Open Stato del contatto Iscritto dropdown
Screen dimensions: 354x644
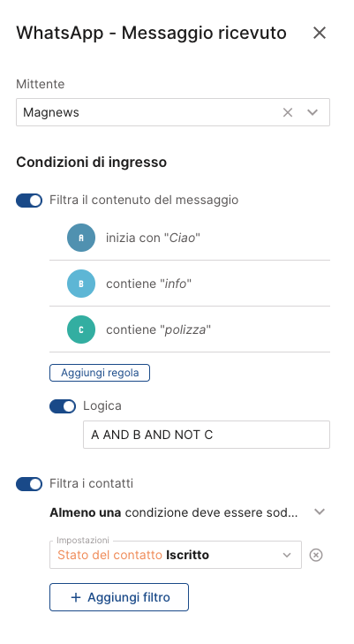coord(176,555)
